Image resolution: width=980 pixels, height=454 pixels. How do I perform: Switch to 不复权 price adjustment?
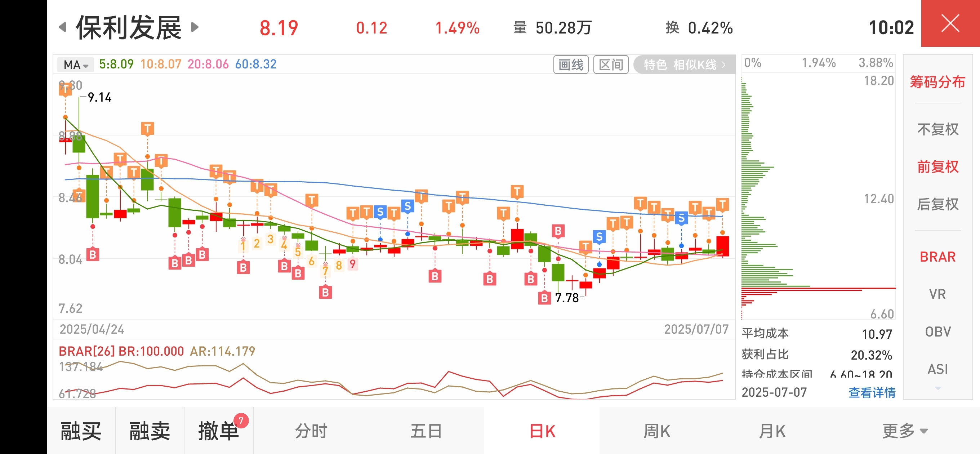pyautogui.click(x=937, y=129)
